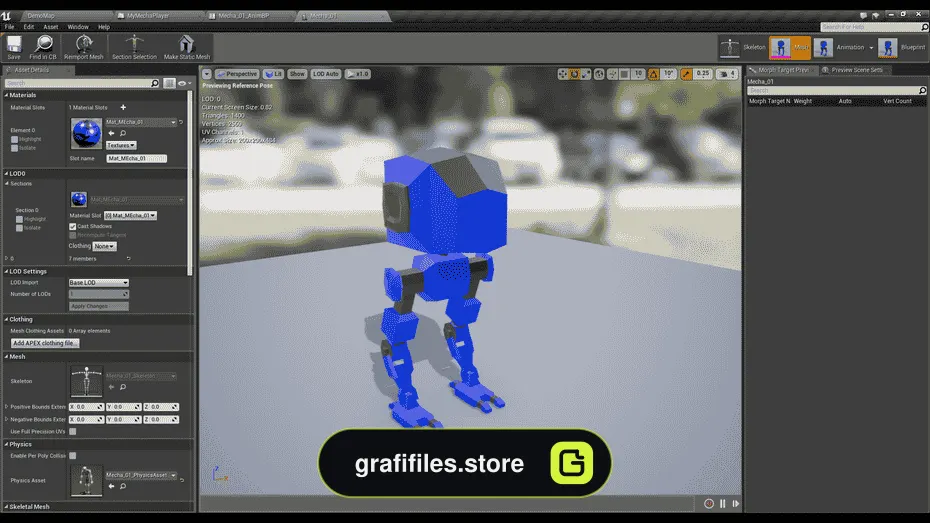This screenshot has height=523, width=930.
Task: Open Physics Asset Mecha_01_PhysicsAsset dropdown
Action: pyautogui.click(x=141, y=476)
